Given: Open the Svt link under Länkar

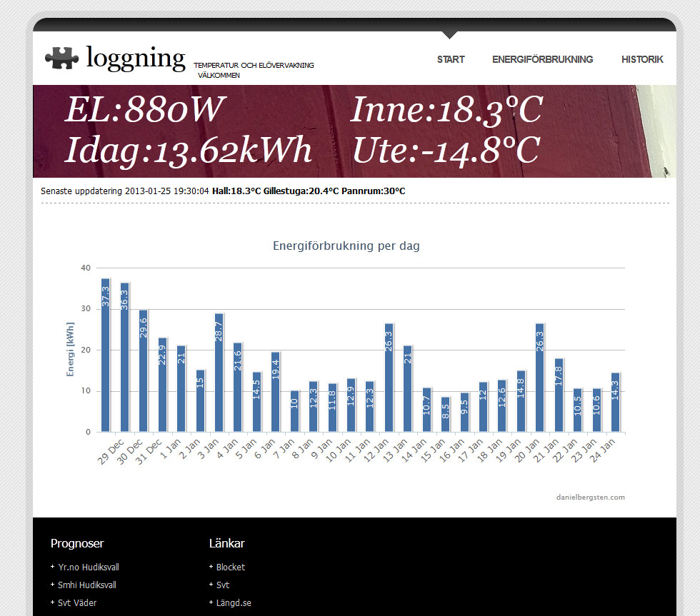Looking at the screenshot, I should coord(223,585).
